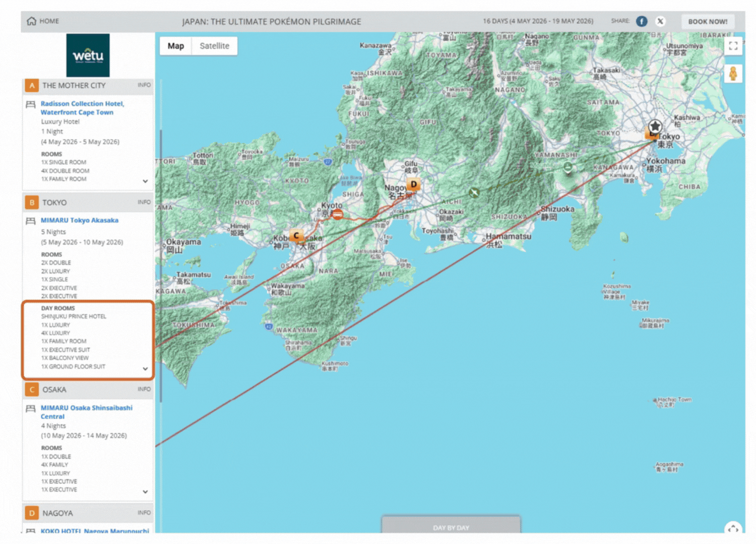Screen dimensions: 756x544
Task: Click the orange D badge beside Nagoya heading
Action: (32, 513)
